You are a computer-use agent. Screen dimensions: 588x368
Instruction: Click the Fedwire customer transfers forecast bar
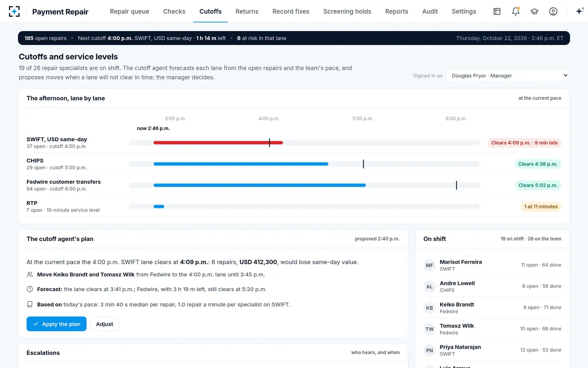click(x=260, y=185)
